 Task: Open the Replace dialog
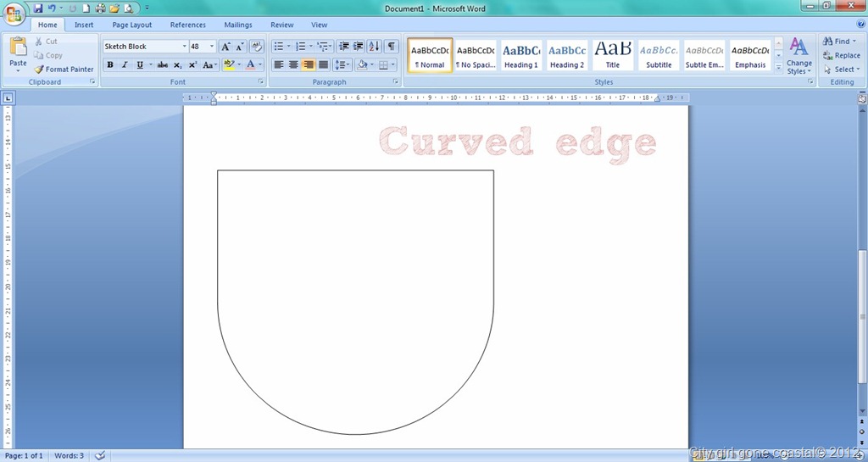click(842, 55)
